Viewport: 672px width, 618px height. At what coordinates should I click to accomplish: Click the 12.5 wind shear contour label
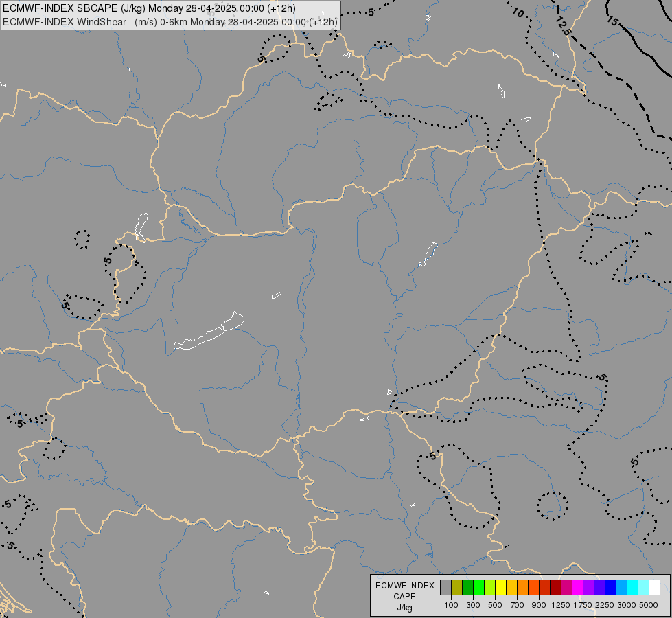coord(563,27)
